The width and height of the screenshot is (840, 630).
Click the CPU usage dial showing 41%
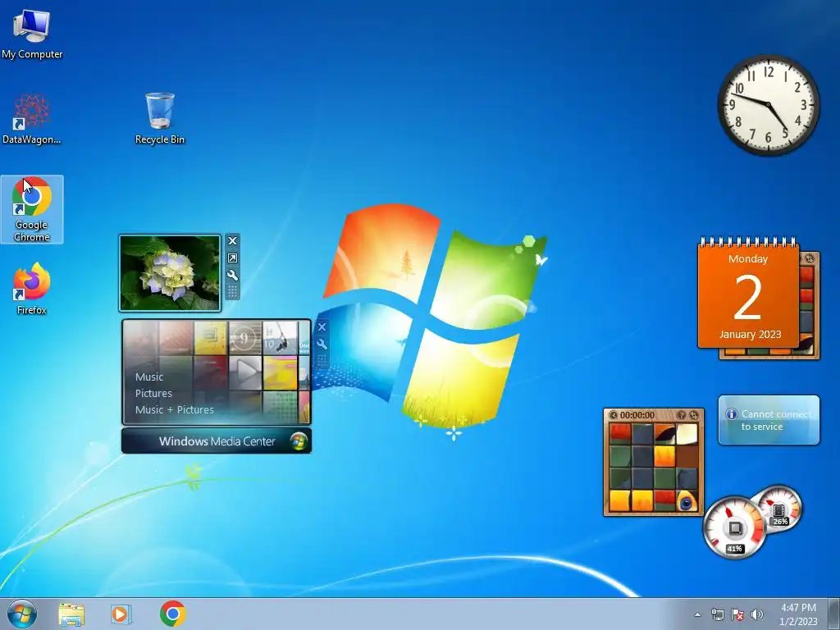coord(734,527)
